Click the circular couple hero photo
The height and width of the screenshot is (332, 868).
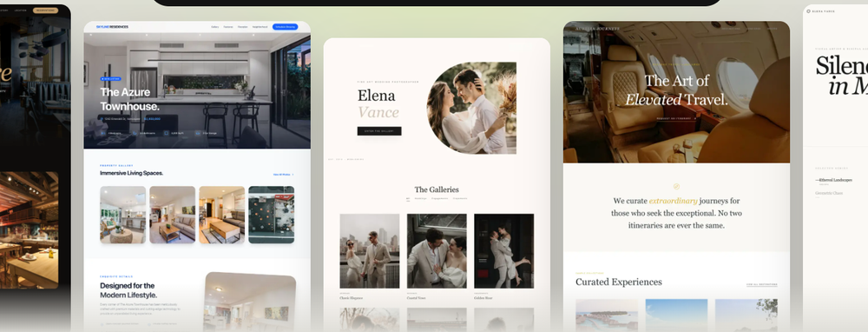click(471, 108)
